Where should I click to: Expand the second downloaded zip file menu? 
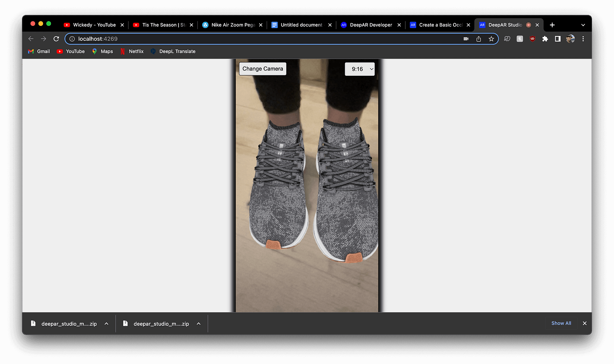[199, 323]
